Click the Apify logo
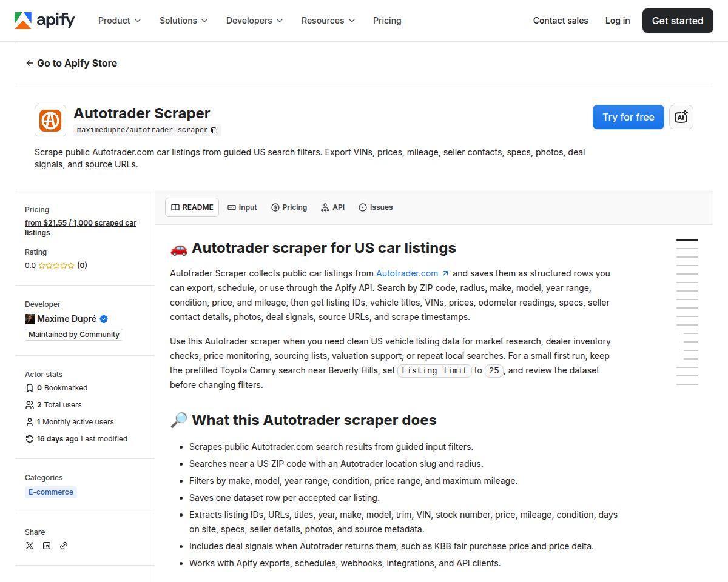This screenshot has width=728, height=582. [45, 21]
